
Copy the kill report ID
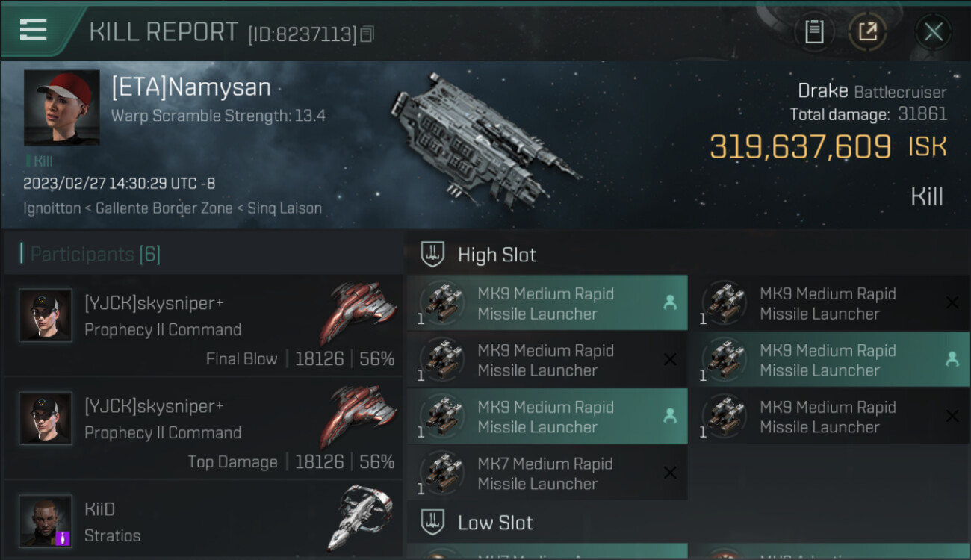click(x=367, y=34)
